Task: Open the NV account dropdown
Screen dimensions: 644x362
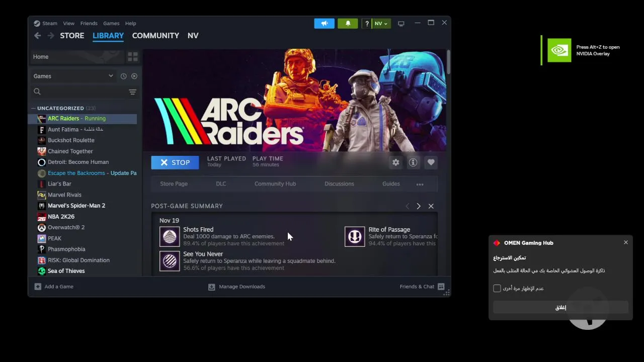Action: click(x=381, y=24)
